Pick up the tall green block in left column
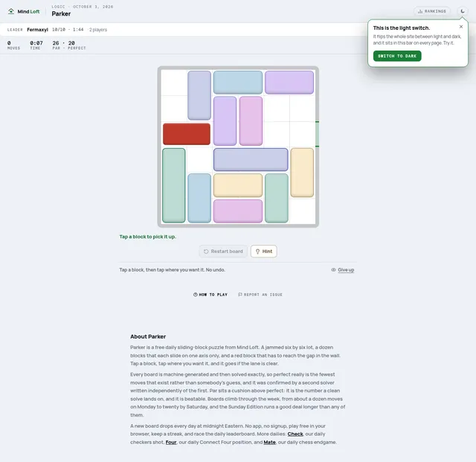This screenshot has width=476, height=462. click(x=173, y=185)
